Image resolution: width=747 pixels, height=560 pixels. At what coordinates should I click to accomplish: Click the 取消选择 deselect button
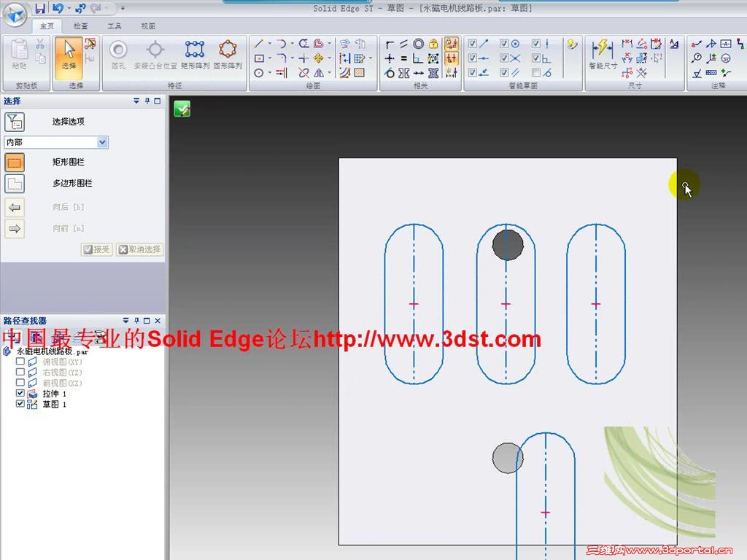[139, 249]
